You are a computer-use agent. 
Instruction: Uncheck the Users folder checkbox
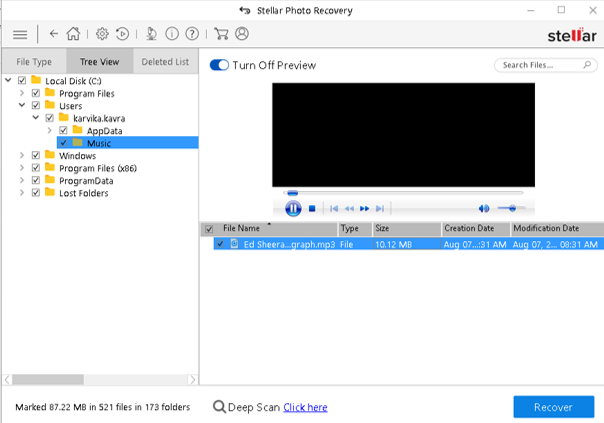tap(36, 105)
